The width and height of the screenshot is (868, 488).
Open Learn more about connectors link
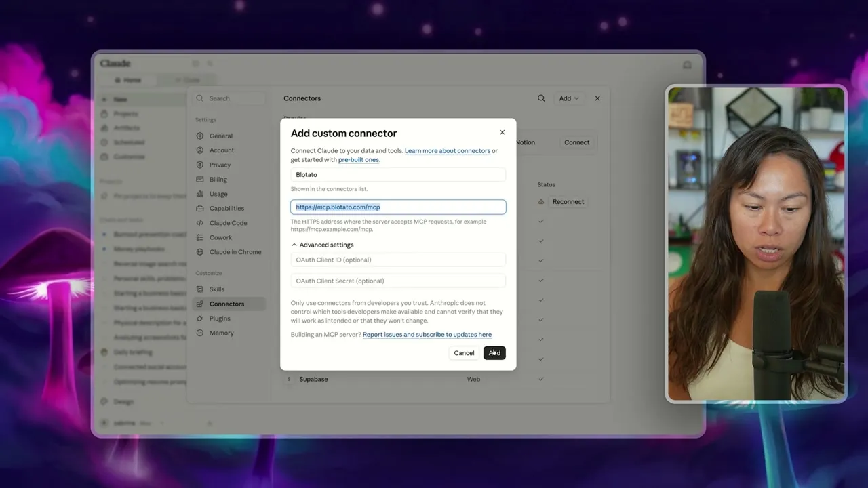(x=448, y=151)
